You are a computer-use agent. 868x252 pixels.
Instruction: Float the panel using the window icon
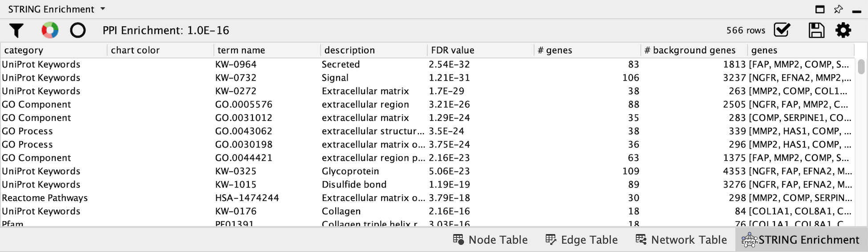pyautogui.click(x=820, y=9)
